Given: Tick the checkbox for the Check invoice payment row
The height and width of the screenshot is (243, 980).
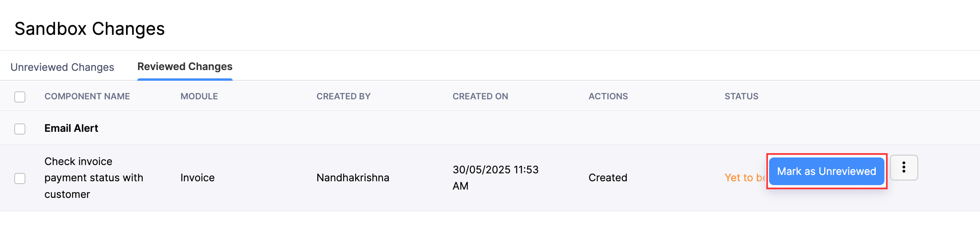Looking at the screenshot, I should pos(20,178).
